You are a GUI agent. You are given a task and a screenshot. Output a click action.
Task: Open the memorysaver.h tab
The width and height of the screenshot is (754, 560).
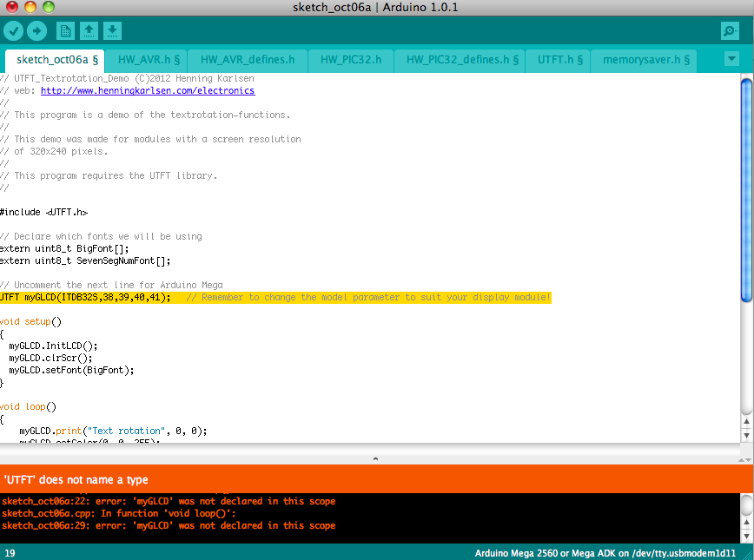[x=644, y=60]
